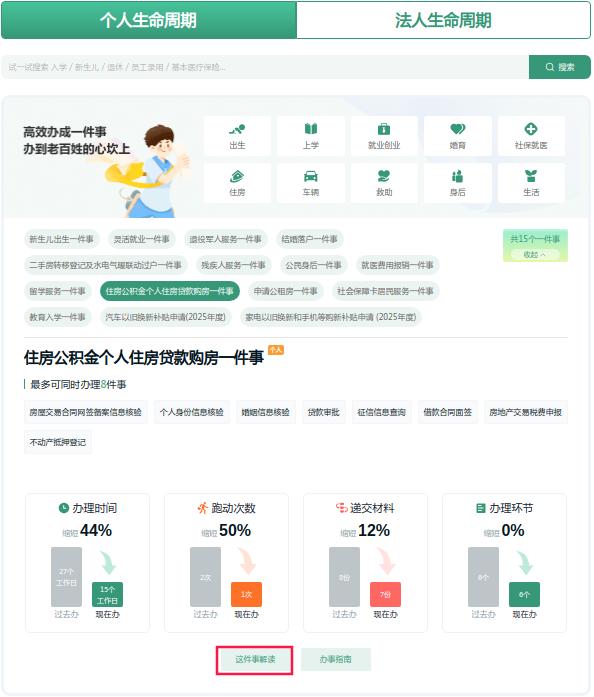The image size is (594, 697).
Task: Switch to 法人生命周期 tab
Action: click(443, 20)
